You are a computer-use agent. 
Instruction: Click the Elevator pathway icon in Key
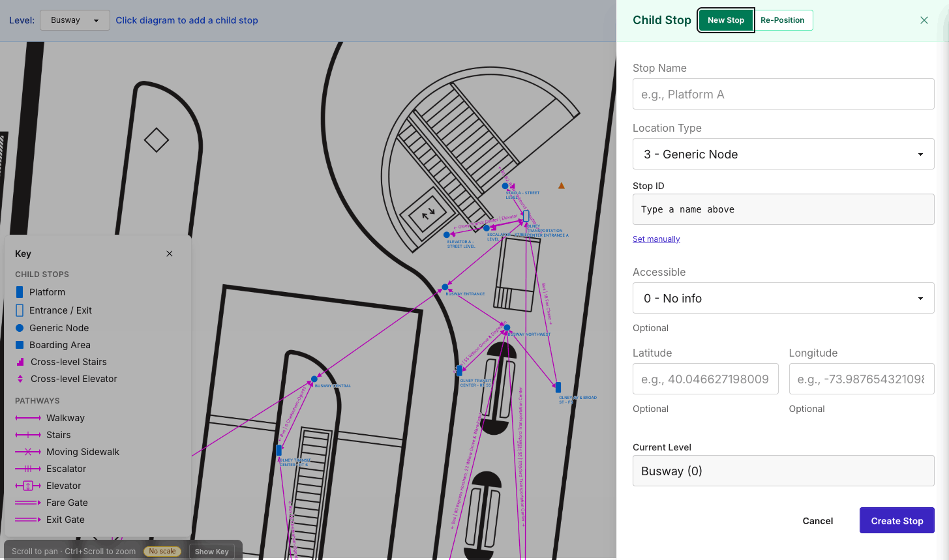pos(28,486)
